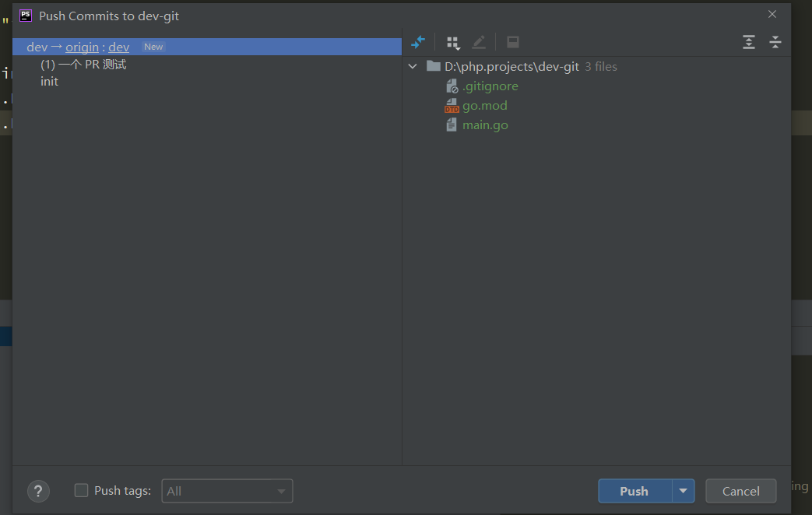The height and width of the screenshot is (515, 812).
Task: Click the main.go file type icon
Action: click(x=452, y=124)
